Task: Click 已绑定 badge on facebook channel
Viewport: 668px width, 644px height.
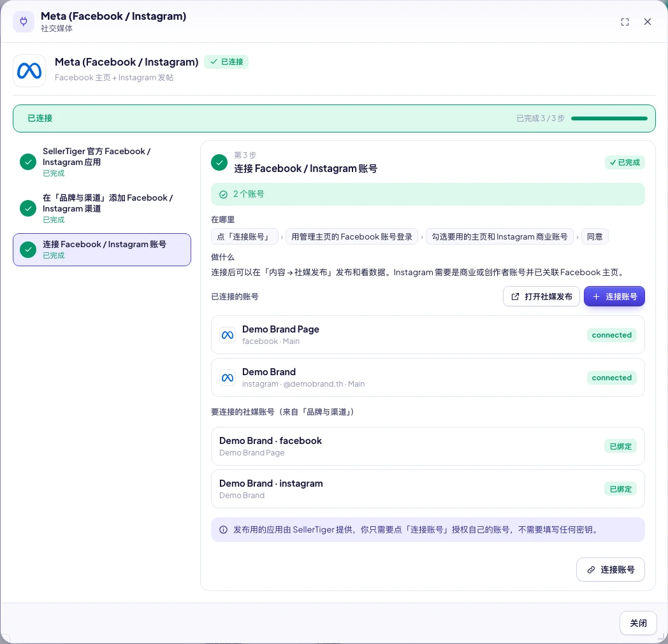Action: [620, 447]
